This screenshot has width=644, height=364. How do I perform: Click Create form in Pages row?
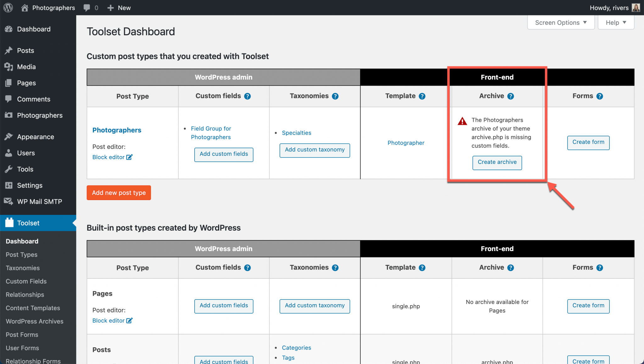[588, 306]
